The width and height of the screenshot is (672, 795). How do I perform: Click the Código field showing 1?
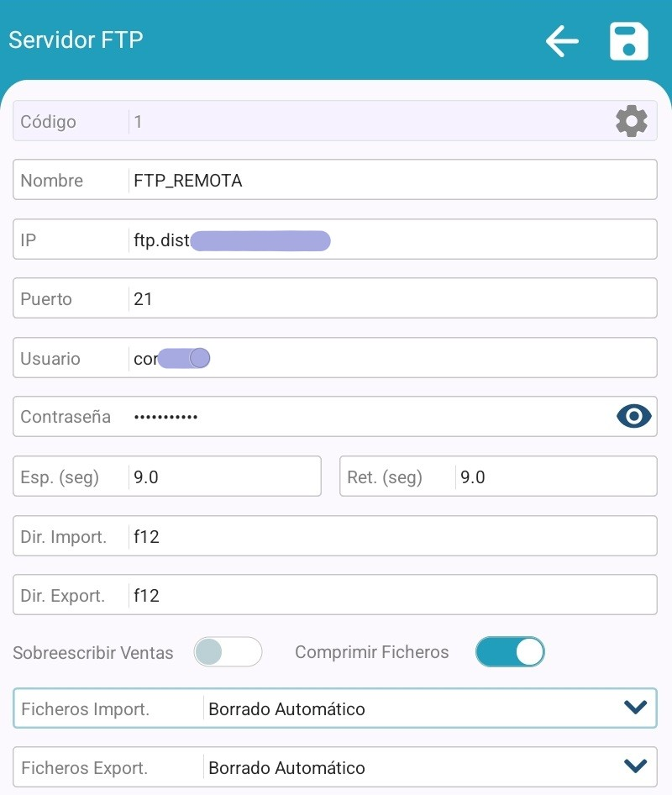370,122
